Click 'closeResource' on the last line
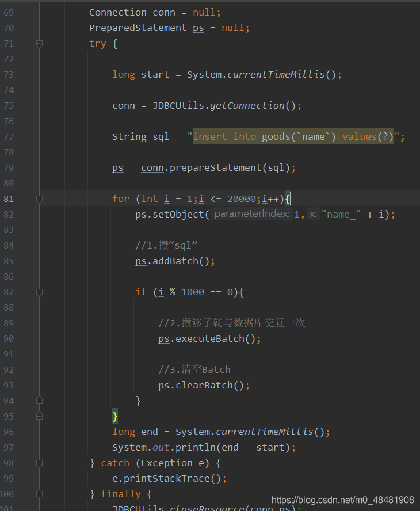 coord(207,508)
